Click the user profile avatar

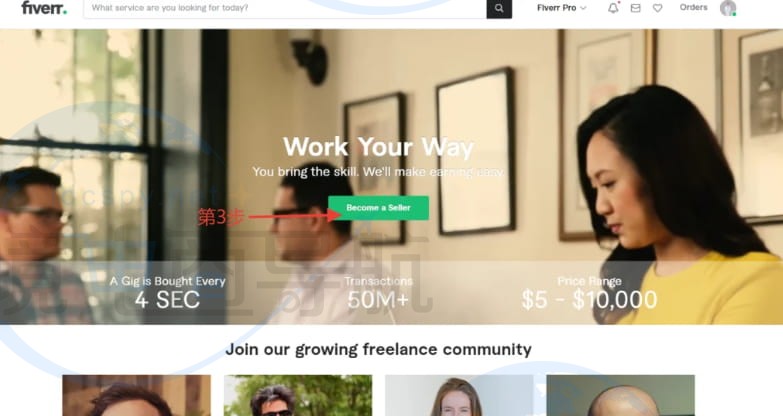(728, 8)
